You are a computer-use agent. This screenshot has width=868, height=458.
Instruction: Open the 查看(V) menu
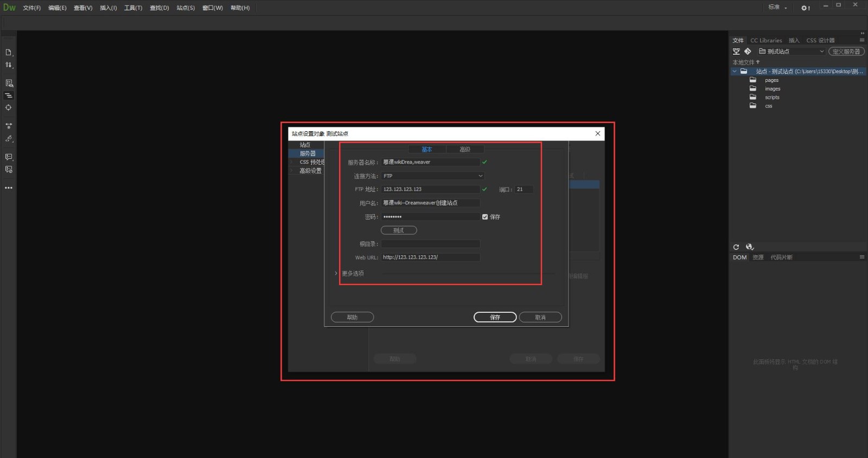(x=83, y=8)
